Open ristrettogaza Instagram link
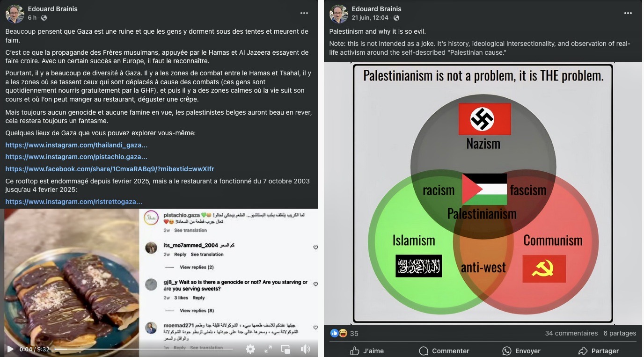This screenshot has height=357, width=644. pos(73,202)
